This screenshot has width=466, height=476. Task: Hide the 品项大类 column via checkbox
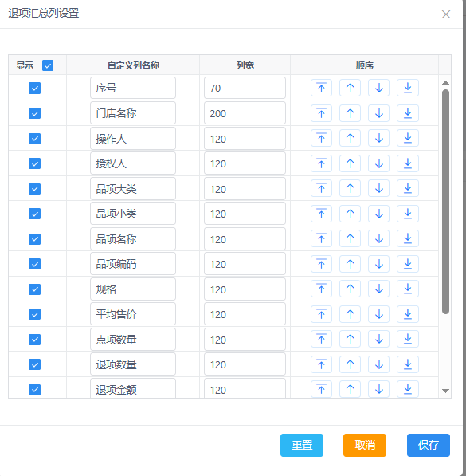click(34, 189)
